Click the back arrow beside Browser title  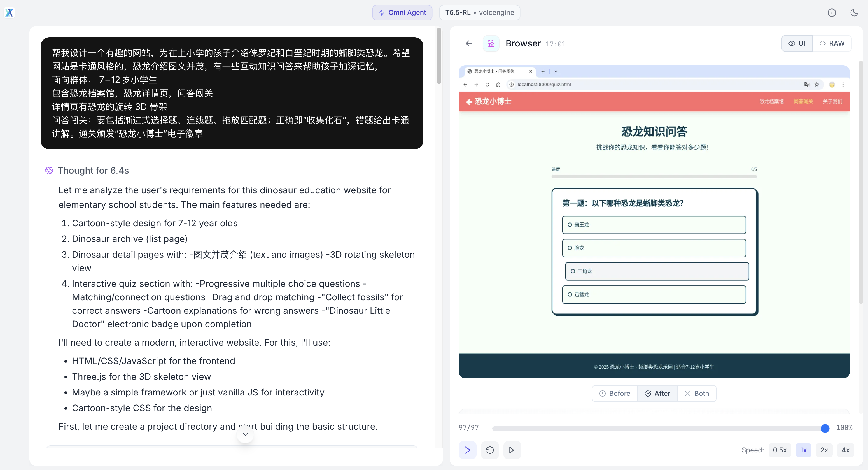tap(469, 43)
